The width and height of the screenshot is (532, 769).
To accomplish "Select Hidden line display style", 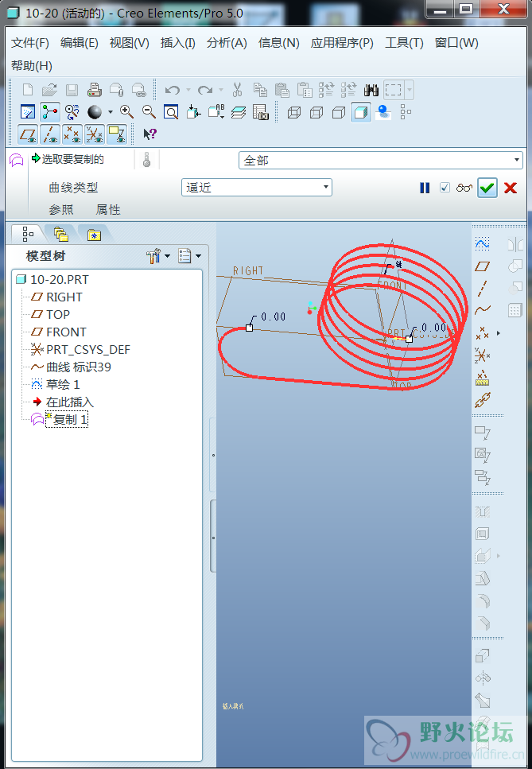I will pyautogui.click(x=316, y=113).
